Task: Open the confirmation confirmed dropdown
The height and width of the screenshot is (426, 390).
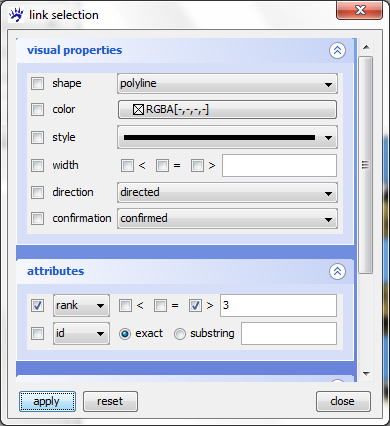Action: [227, 219]
